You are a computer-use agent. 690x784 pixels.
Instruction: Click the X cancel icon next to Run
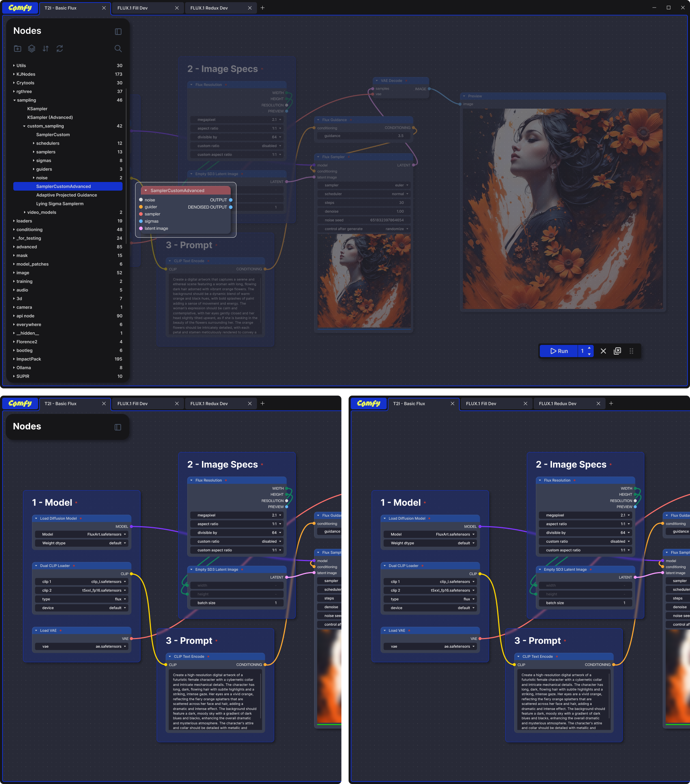coord(603,351)
